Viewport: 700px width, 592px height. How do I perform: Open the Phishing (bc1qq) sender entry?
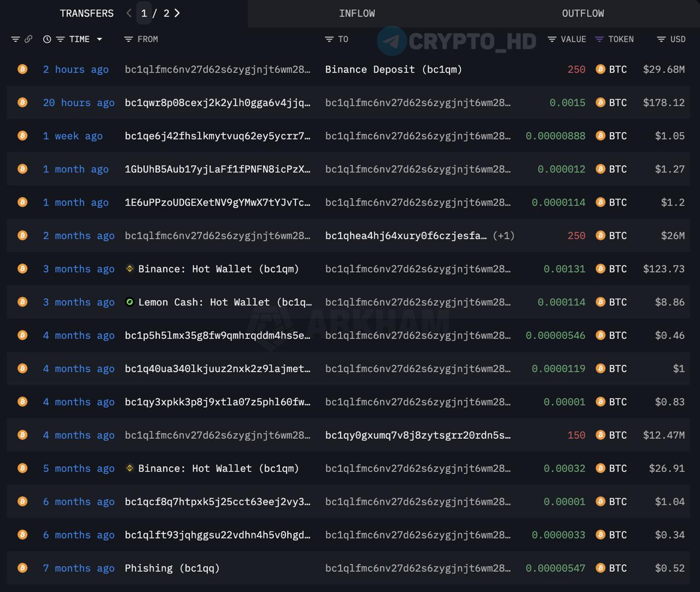(x=172, y=568)
